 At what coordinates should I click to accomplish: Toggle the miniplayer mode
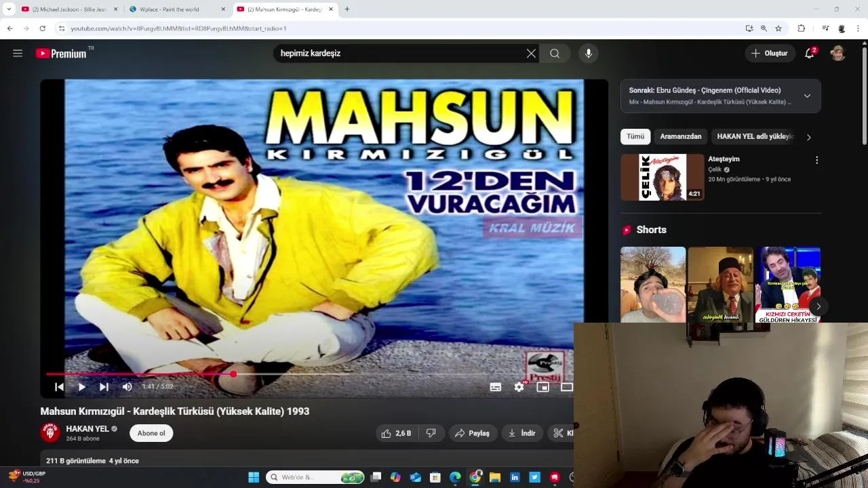(542, 387)
